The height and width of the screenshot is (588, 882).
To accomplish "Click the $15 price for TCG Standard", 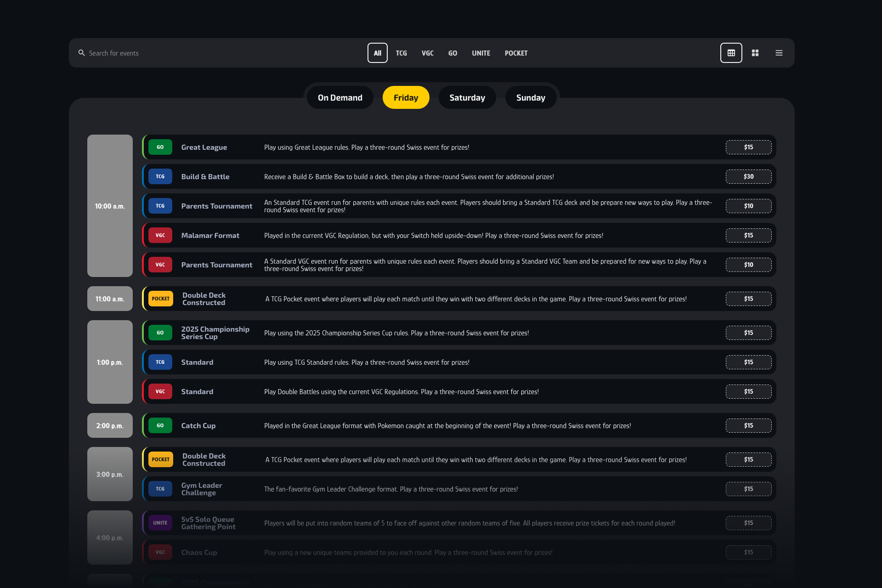I will click(x=748, y=362).
